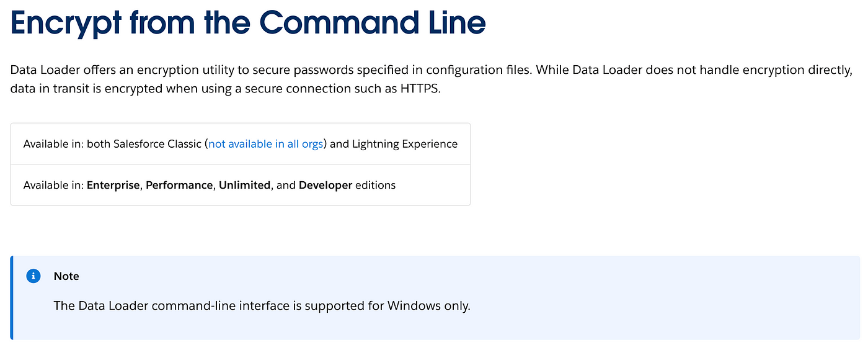The height and width of the screenshot is (355, 868).
Task: Click the 'Lightning Experience' text
Action: (x=405, y=144)
